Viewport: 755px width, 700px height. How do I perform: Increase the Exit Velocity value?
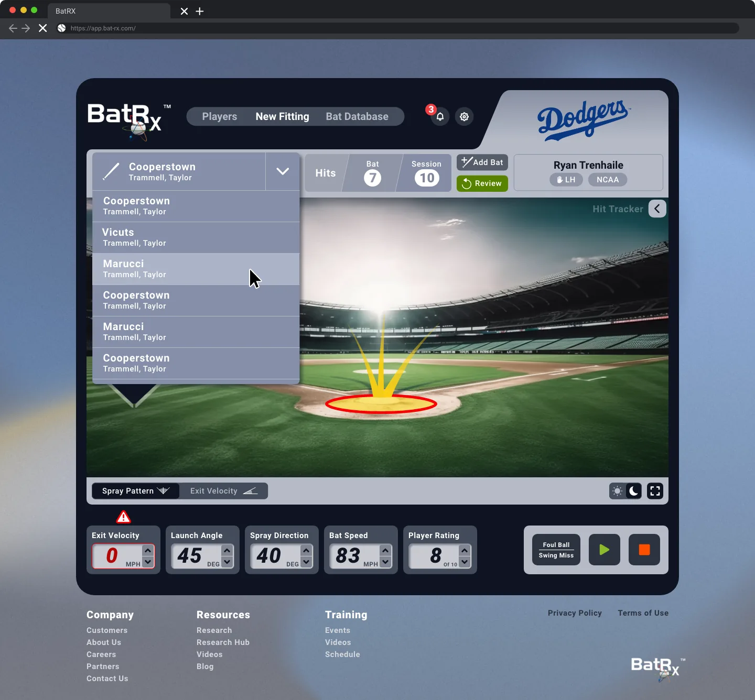148,551
